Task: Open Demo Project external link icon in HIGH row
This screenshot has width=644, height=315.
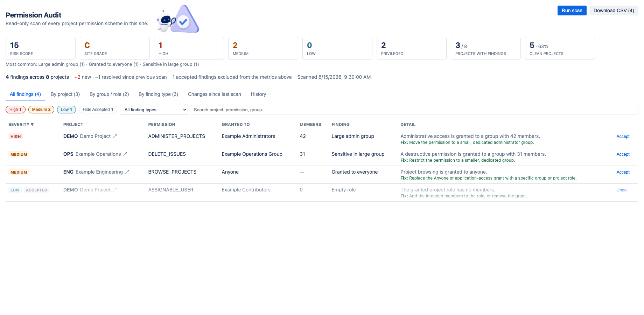Action: point(115,136)
